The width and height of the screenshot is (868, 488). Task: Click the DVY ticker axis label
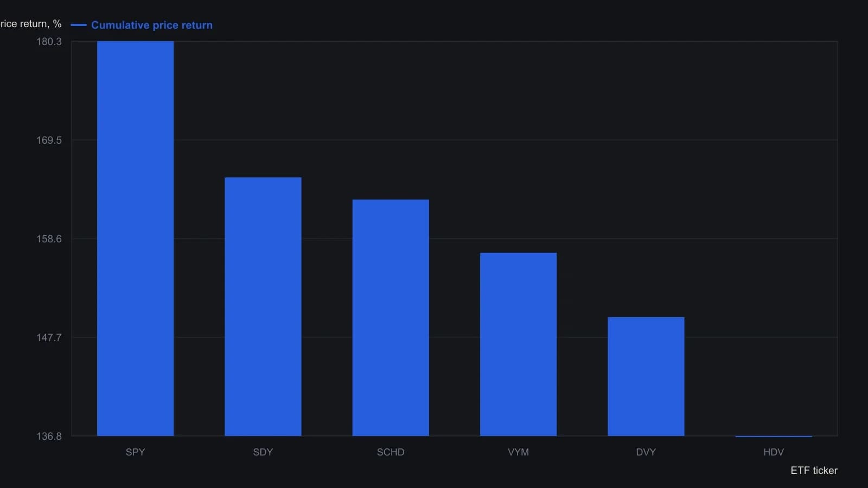coord(646,452)
